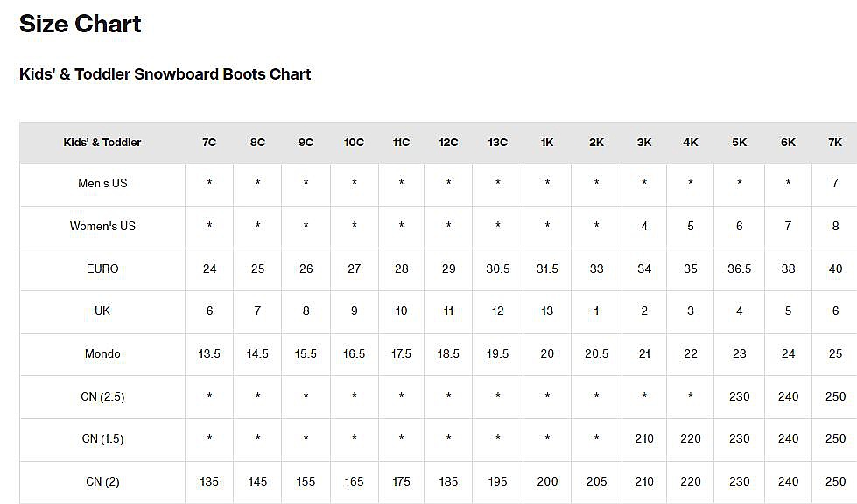The height and width of the screenshot is (504, 857).
Task: Click the Kids' & Toddler column header
Action: 102,143
